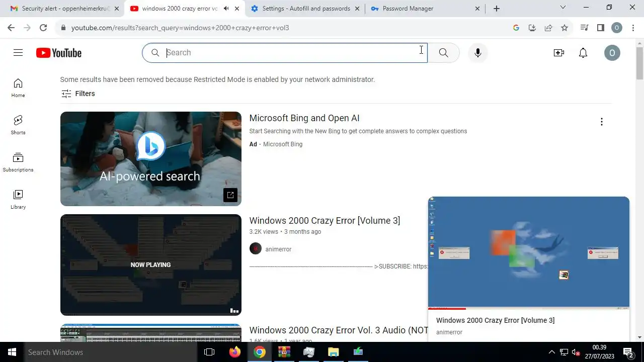Toggle Chrome side panel
644x362 pixels.
pyautogui.click(x=600, y=28)
